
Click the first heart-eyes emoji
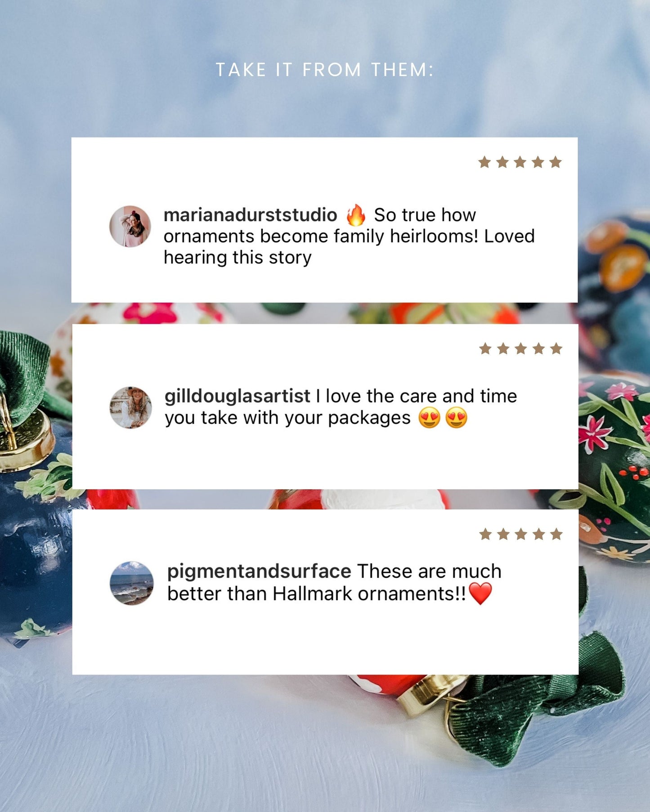[430, 418]
